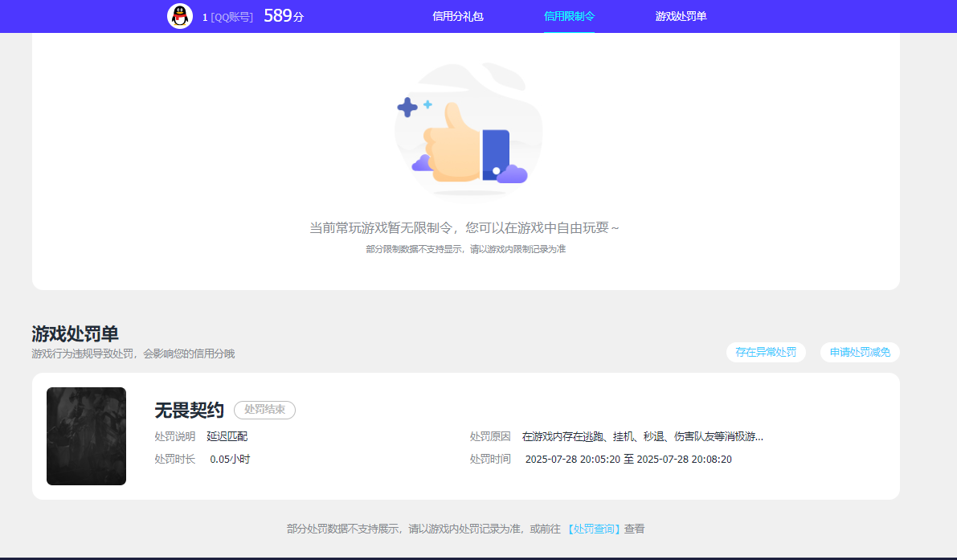Click the QQ penguin avatar icon
957x560 pixels.
click(181, 16)
